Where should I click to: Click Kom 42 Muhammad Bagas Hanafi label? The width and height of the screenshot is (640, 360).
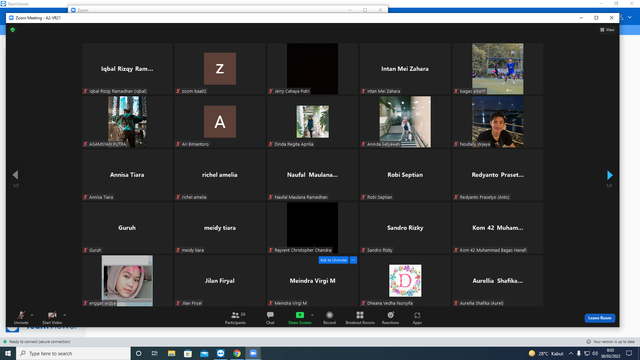click(493, 250)
